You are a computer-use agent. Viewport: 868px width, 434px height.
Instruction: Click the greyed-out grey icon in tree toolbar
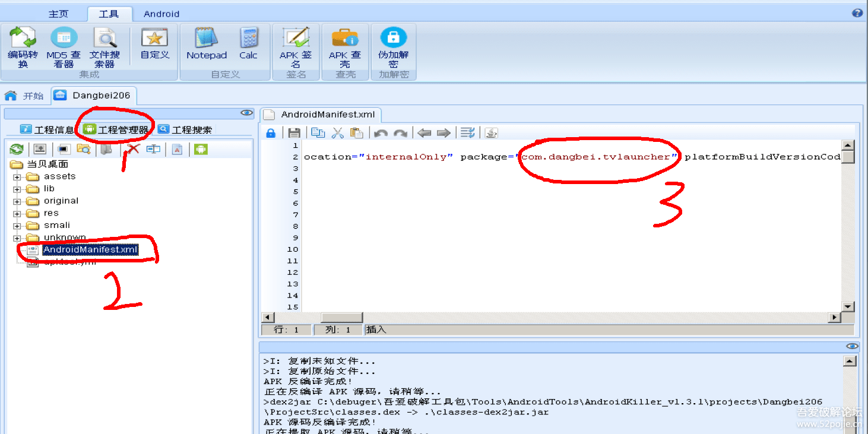[107, 149]
